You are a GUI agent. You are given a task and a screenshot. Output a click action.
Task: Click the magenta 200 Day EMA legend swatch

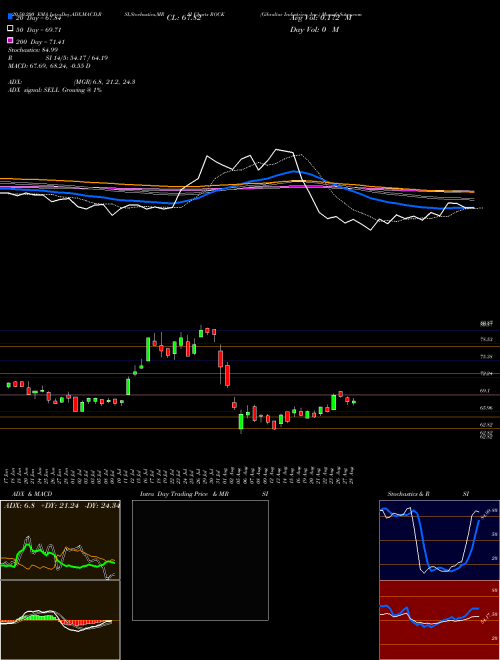coord(11,40)
